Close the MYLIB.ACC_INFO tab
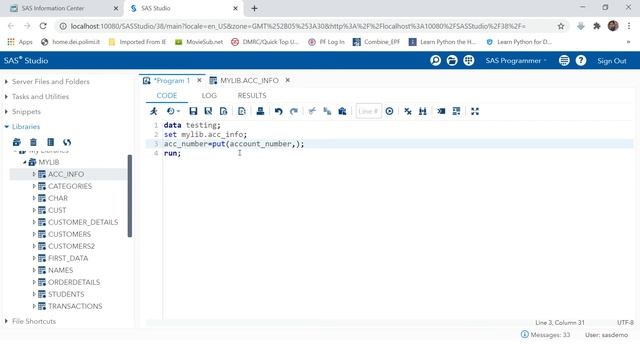 tap(287, 80)
